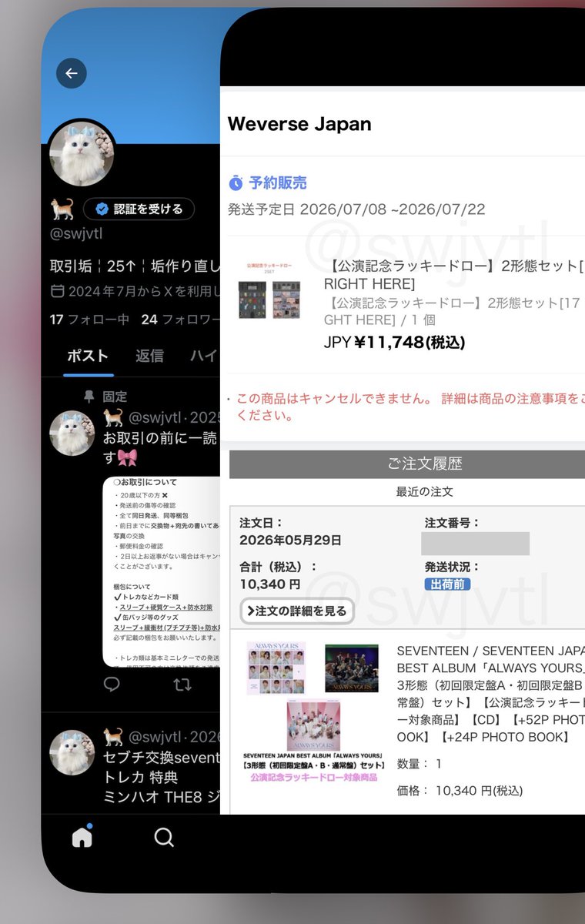Open the セブチ交換 post avatar
Screen dimensions: 585x924
point(72,752)
